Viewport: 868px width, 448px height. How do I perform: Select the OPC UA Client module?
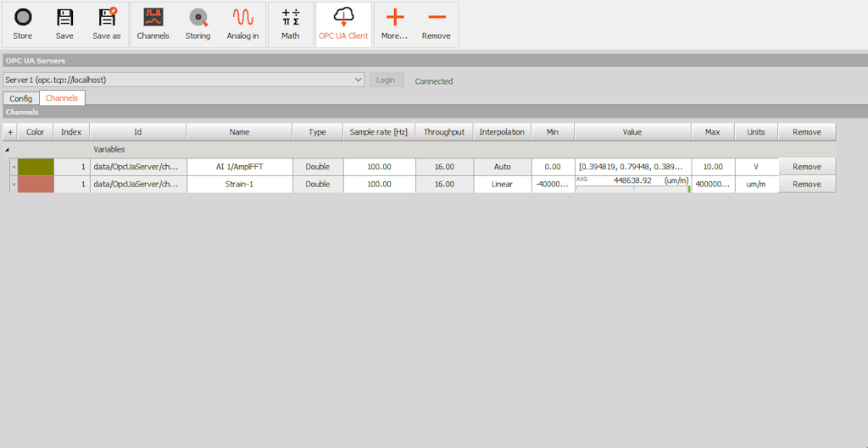click(344, 25)
